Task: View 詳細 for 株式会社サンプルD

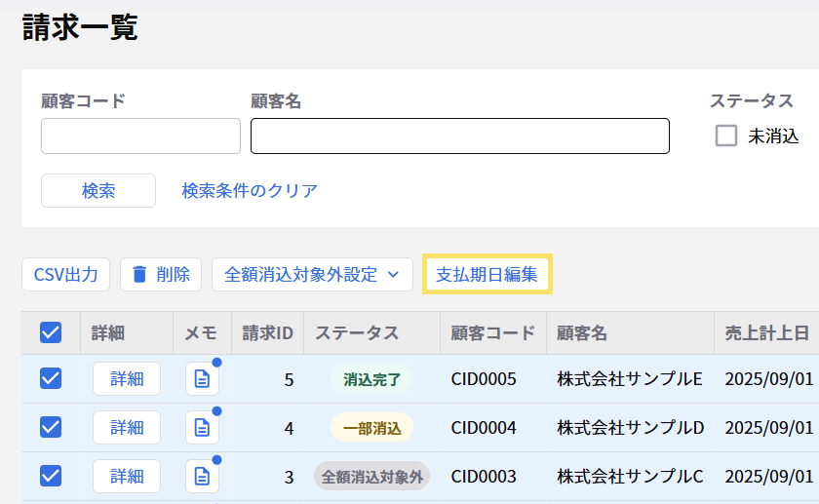Action: (127, 427)
